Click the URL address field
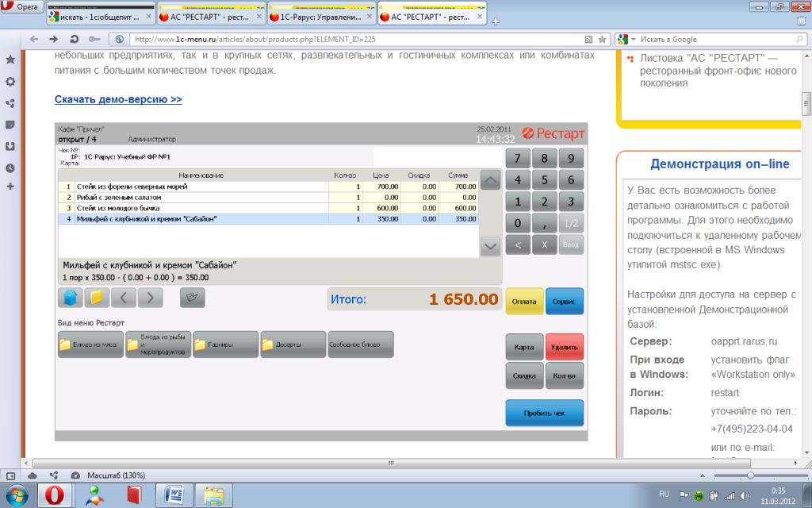 point(357,39)
